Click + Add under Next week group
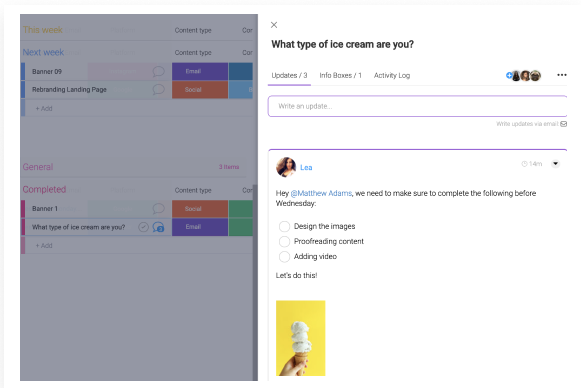This screenshot has width=581, height=388. tap(44, 109)
